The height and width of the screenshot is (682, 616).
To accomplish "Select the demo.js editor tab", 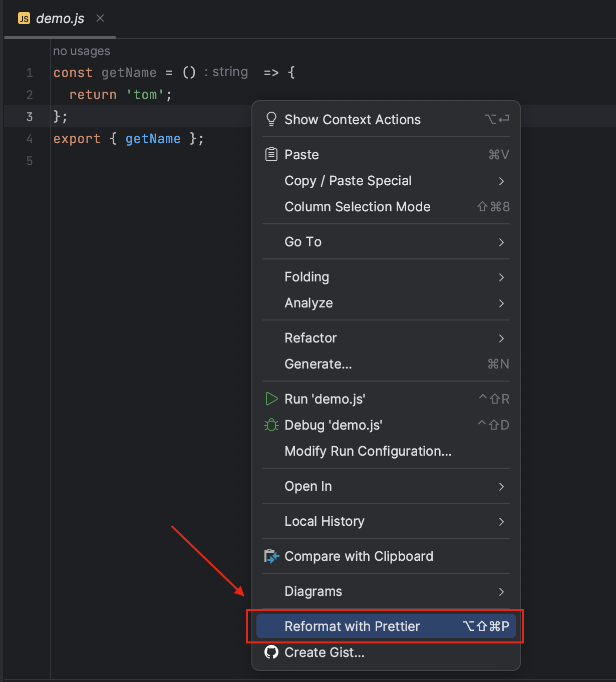I will pyautogui.click(x=60, y=19).
